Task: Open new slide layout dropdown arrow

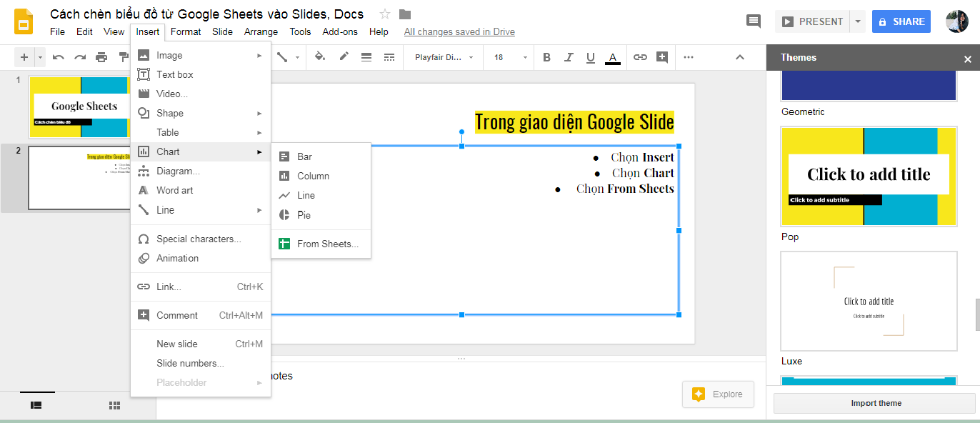Action: click(x=40, y=57)
